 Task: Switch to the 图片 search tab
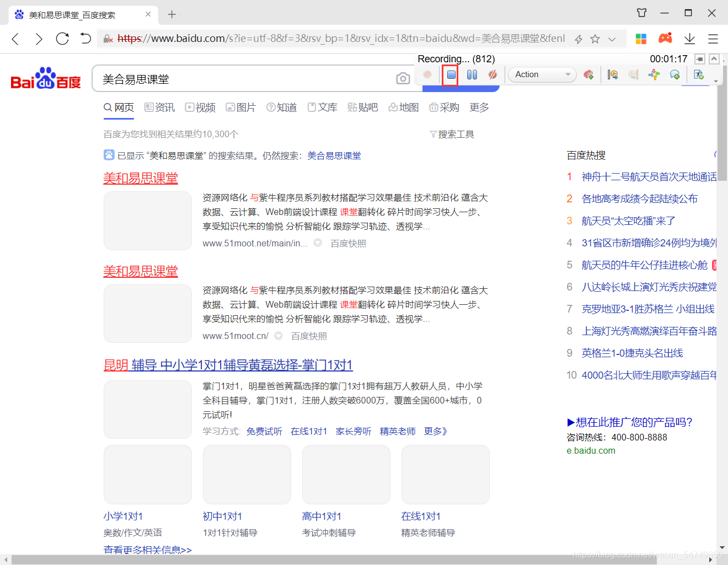click(241, 107)
